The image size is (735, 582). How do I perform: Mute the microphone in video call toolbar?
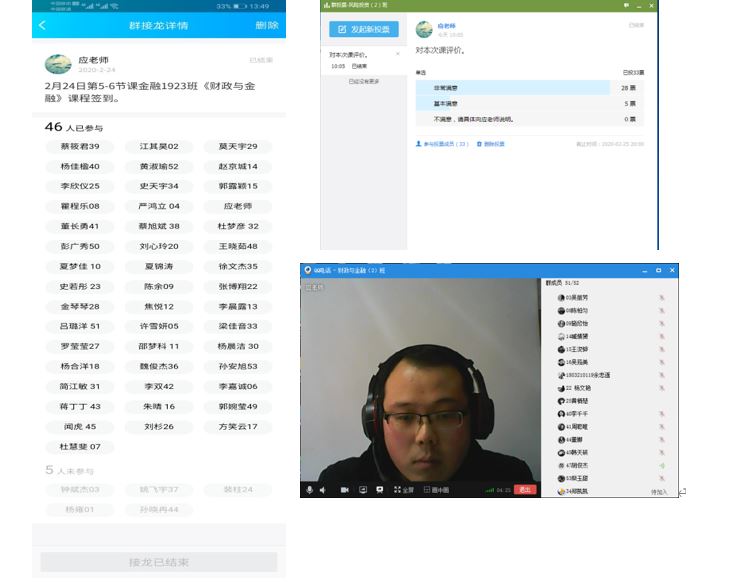[310, 490]
